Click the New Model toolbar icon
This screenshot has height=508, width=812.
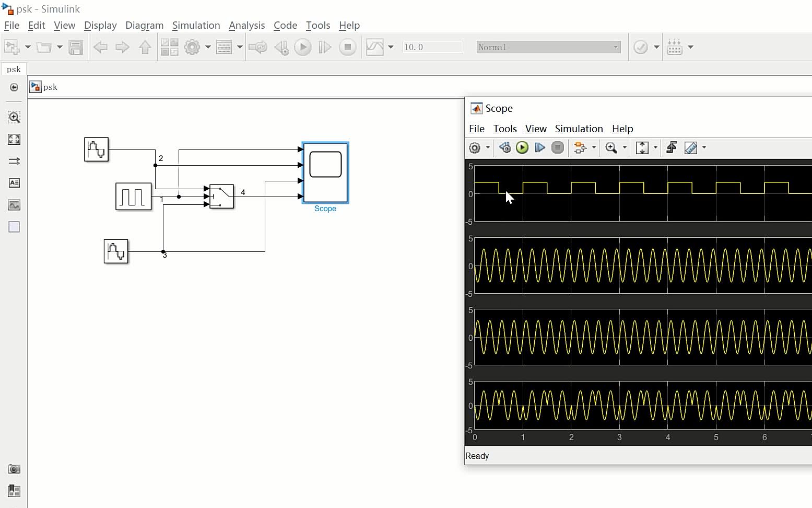click(x=11, y=47)
